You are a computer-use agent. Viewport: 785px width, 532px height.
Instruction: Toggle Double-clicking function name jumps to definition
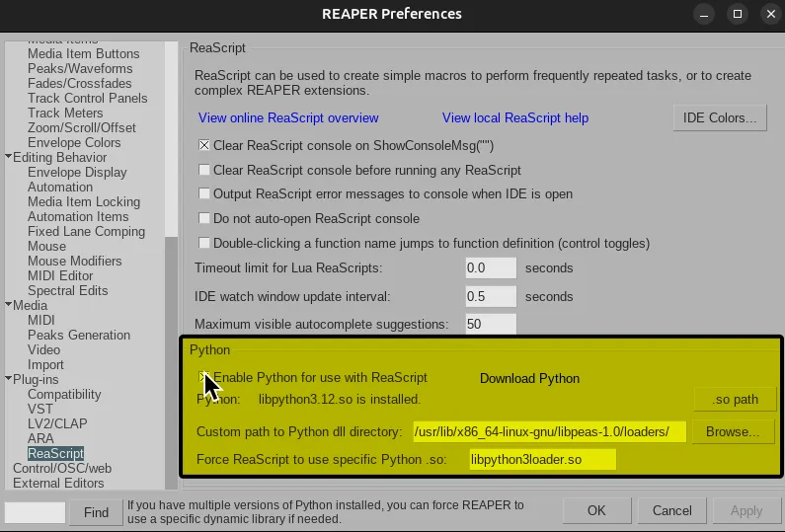(x=203, y=243)
